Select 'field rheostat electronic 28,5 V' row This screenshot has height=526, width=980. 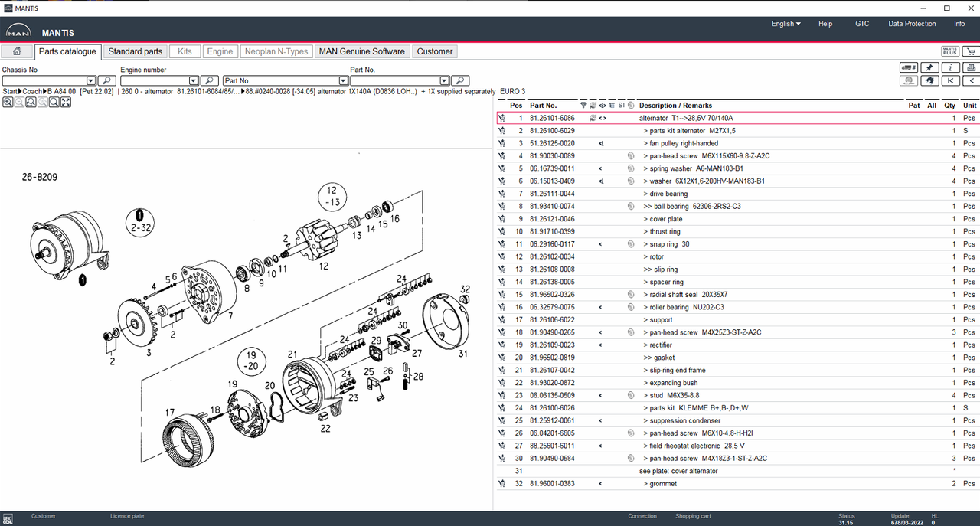tap(738, 446)
